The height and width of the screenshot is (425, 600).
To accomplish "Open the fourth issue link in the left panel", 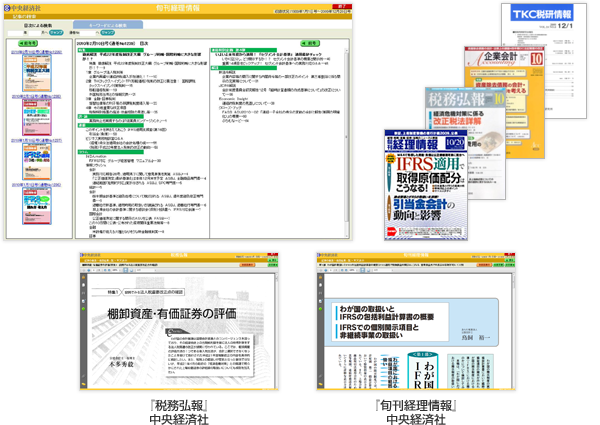I will pyautogui.click(x=37, y=185).
